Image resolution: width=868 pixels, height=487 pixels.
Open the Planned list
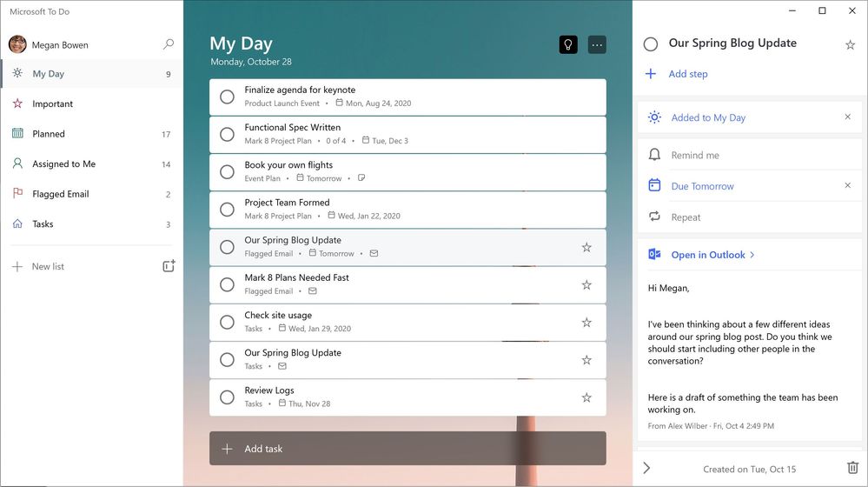pos(92,134)
